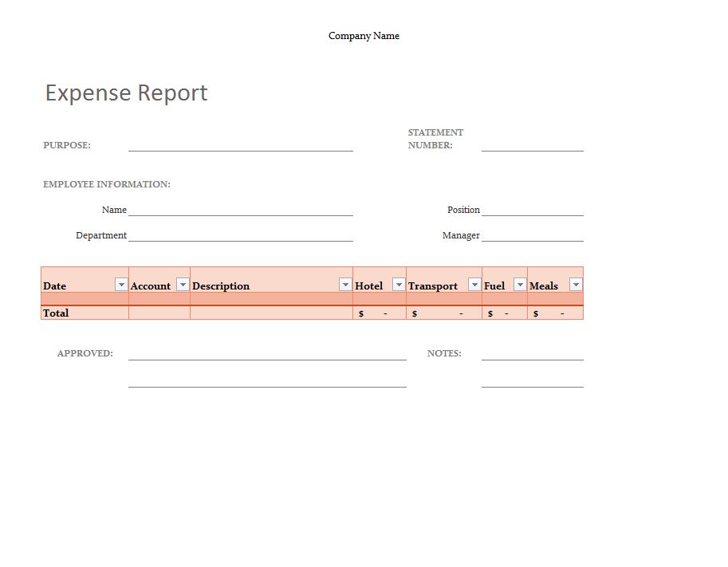Select the Meals total amount cell
Viewport: 728px width, 567px height.
(555, 313)
